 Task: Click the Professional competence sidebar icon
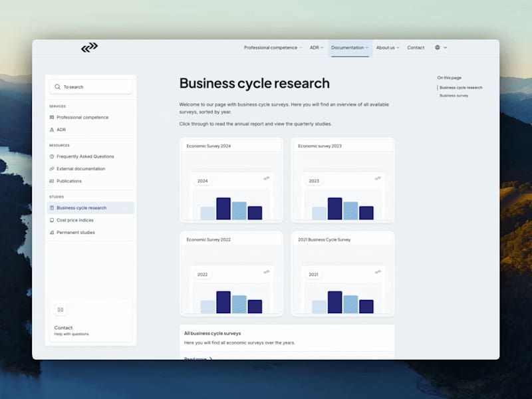[52, 118]
